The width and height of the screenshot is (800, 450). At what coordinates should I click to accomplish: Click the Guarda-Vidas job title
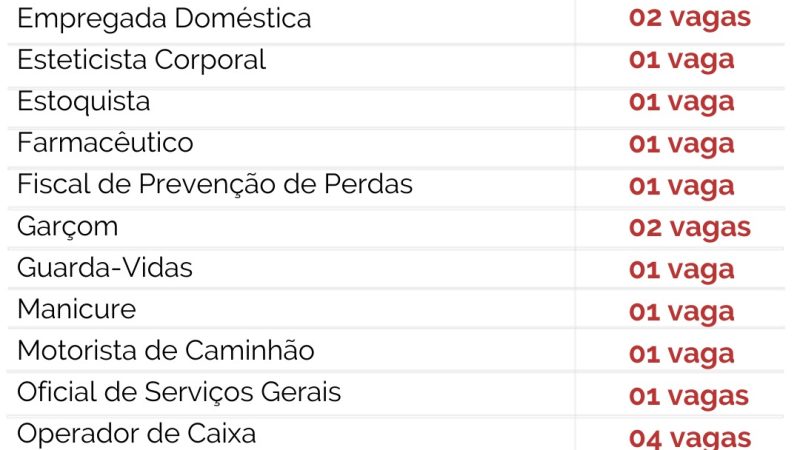[x=105, y=268]
